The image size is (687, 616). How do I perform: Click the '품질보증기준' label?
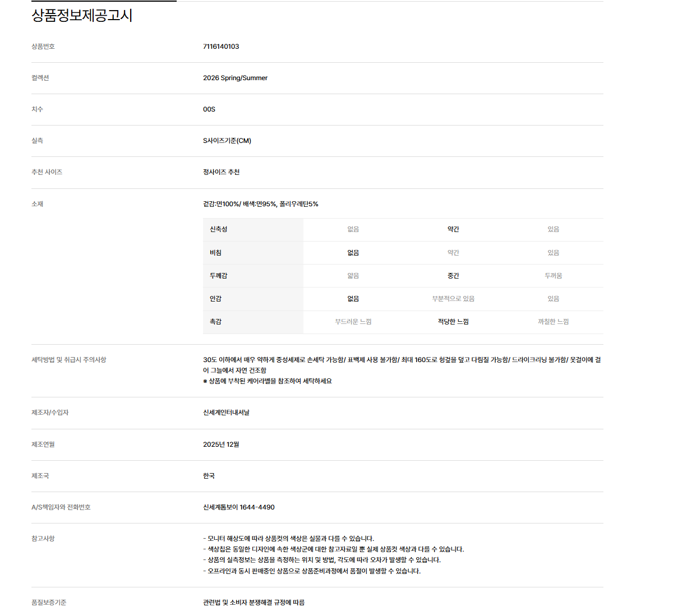pos(49,603)
